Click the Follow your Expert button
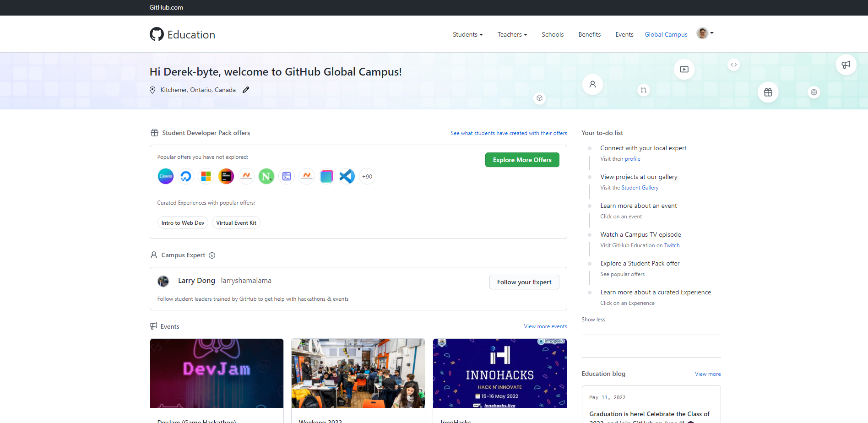The height and width of the screenshot is (423, 868). (x=524, y=282)
